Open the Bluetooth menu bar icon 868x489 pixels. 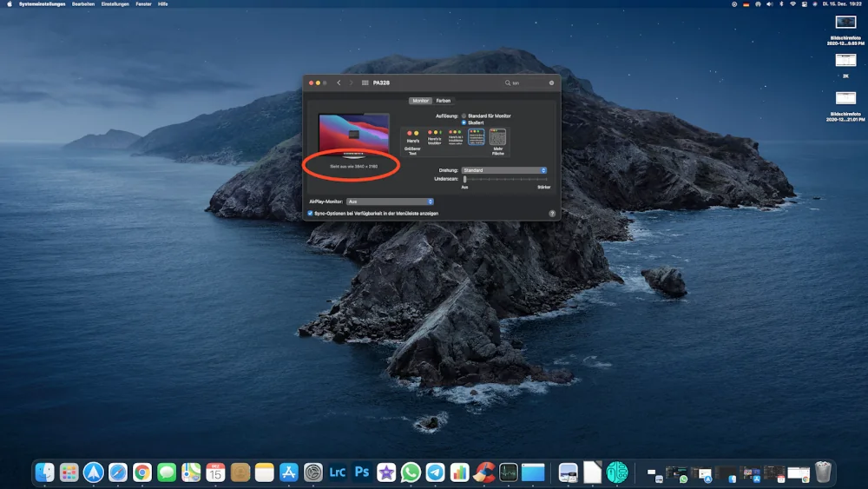pyautogui.click(x=781, y=3)
